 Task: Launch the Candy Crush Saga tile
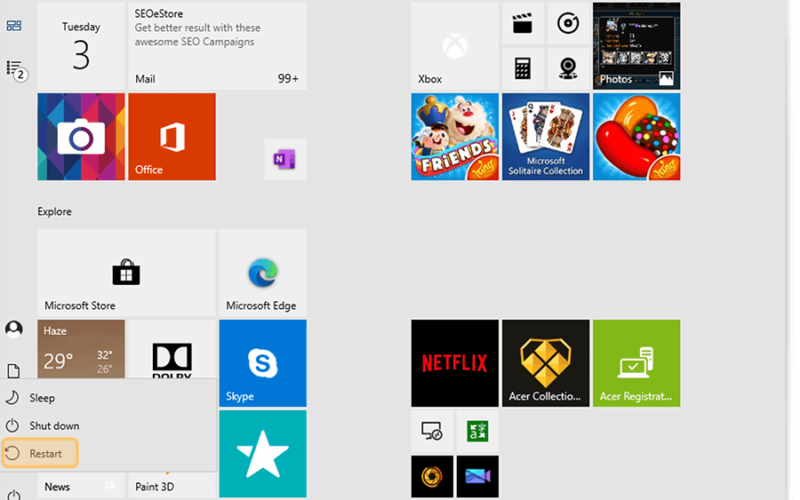pos(636,137)
